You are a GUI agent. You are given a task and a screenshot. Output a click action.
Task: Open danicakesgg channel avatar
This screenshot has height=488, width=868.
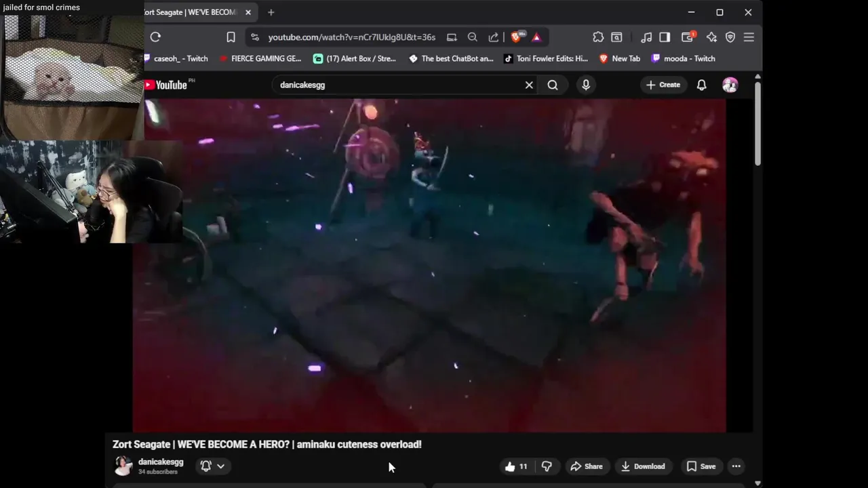click(123, 466)
